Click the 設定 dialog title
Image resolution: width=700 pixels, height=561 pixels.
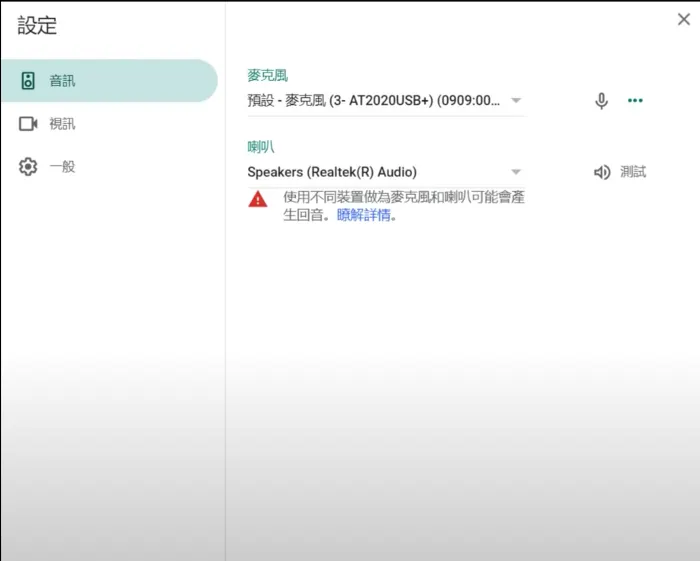point(37,25)
